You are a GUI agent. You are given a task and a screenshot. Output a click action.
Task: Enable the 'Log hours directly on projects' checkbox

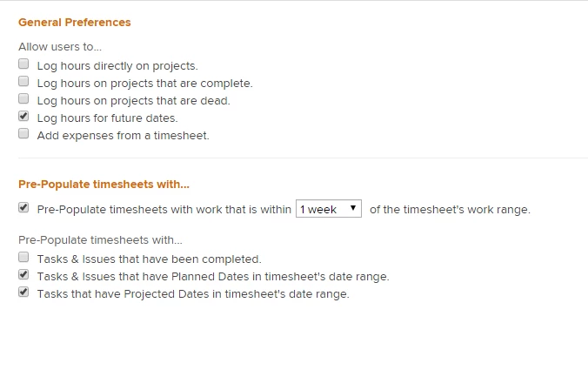[23, 64]
